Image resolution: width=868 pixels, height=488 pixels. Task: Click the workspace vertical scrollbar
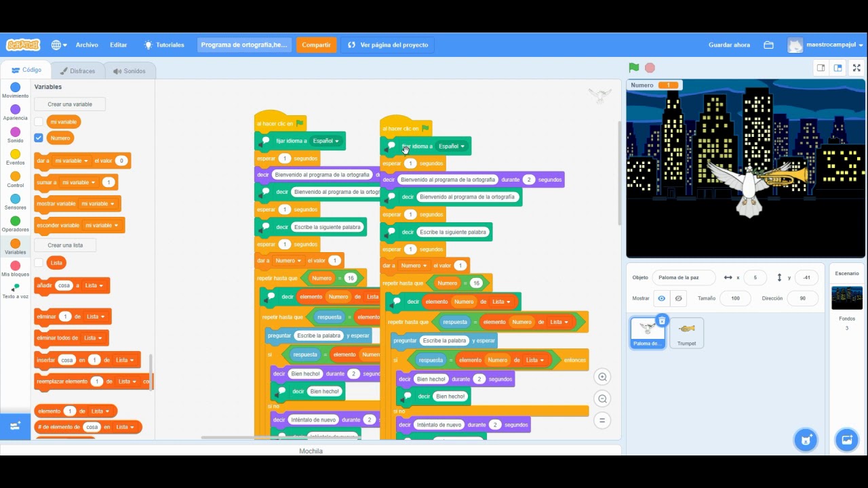point(618,173)
